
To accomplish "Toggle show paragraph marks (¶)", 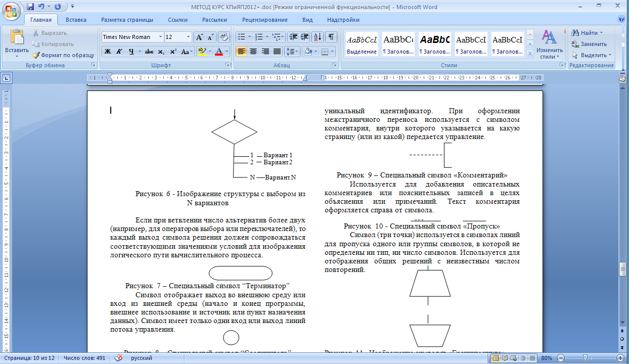I will (331, 37).
